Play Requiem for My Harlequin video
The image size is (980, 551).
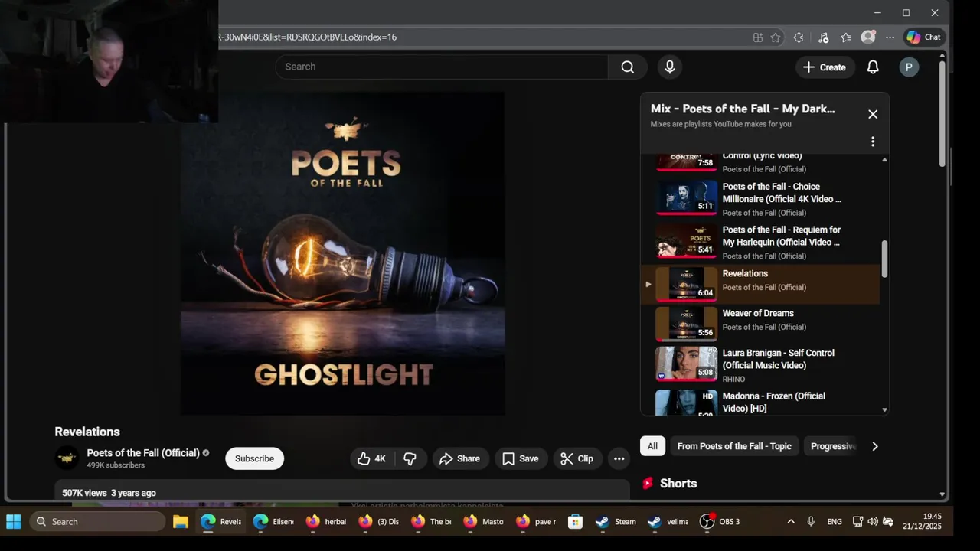tap(760, 242)
